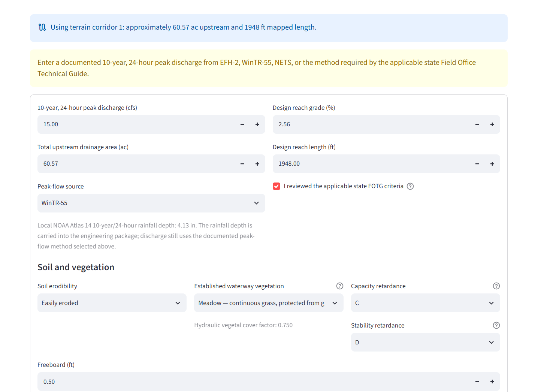Open the Established waterway vegetation dropdown
Screen dimensions: 544x392
tap(269, 303)
